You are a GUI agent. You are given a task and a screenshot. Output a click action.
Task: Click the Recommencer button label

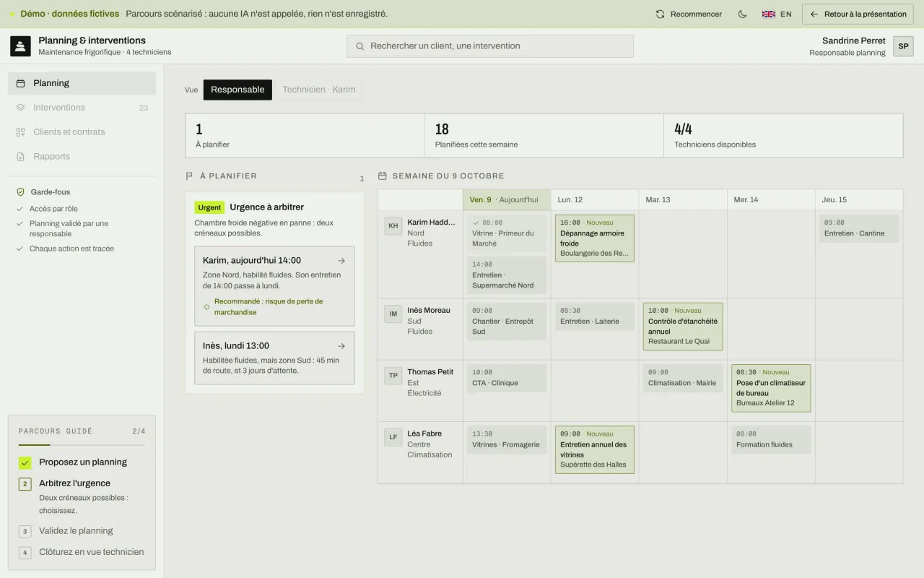click(x=696, y=14)
